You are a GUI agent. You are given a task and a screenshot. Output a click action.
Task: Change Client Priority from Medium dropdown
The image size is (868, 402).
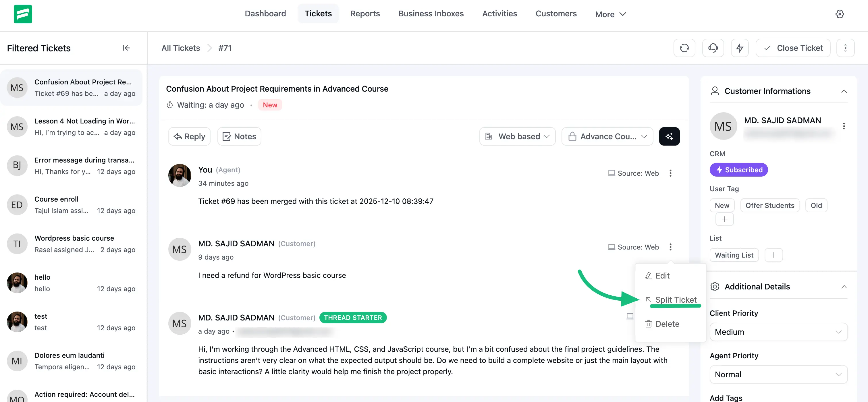click(x=778, y=332)
